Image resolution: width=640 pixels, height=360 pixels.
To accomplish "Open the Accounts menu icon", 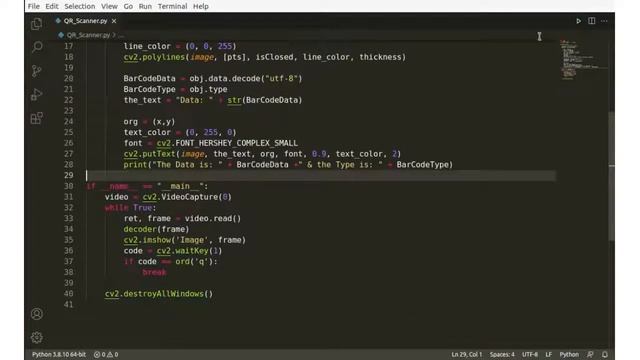I will point(37,314).
